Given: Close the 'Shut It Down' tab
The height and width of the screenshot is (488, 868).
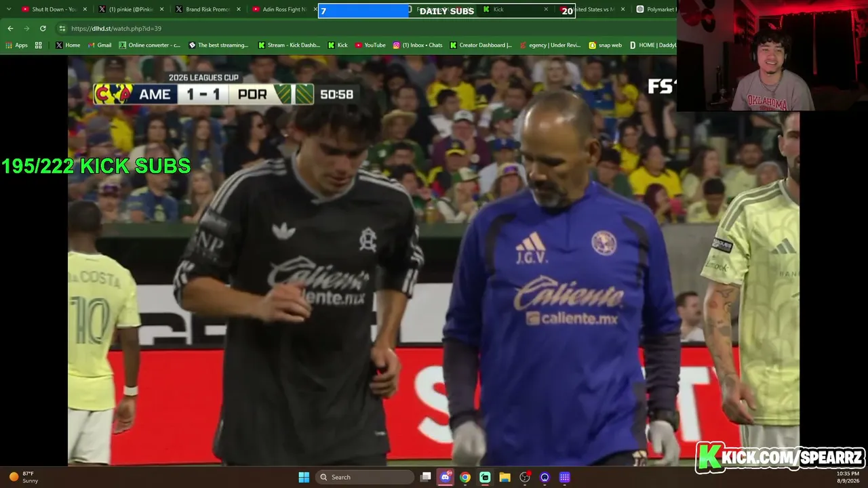Looking at the screenshot, I should (x=85, y=9).
